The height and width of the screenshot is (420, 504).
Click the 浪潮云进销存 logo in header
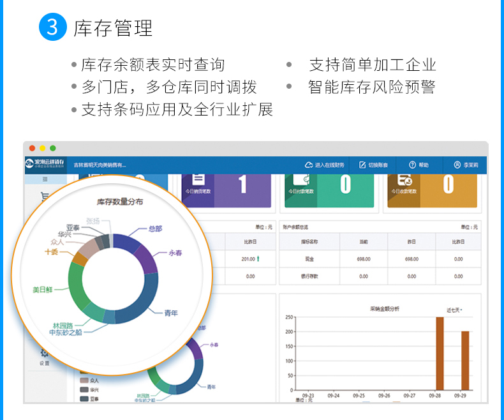(x=45, y=163)
